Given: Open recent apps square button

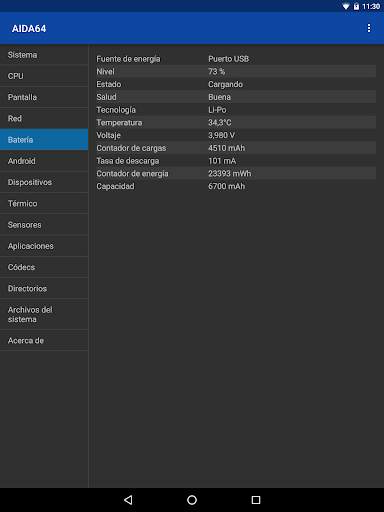Looking at the screenshot, I should [256, 500].
